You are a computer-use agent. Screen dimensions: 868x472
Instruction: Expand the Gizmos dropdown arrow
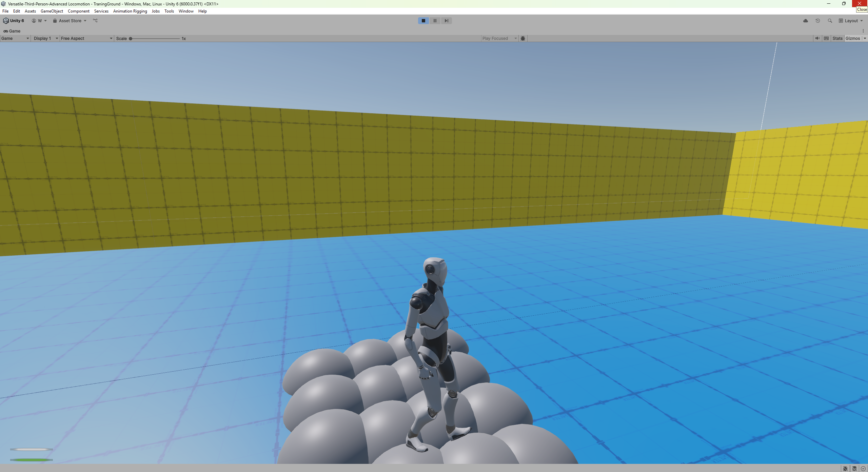(865, 38)
